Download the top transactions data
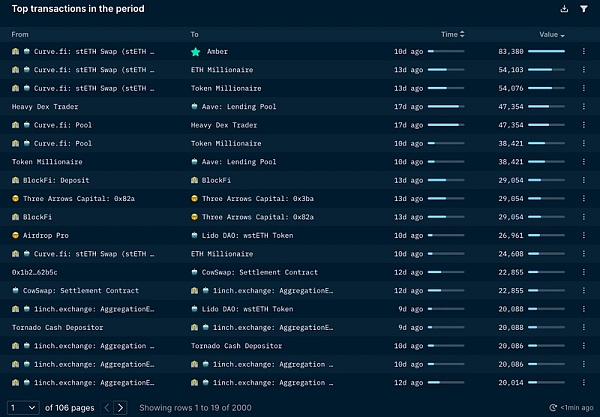Screen dimensions: 600x417 [565, 9]
